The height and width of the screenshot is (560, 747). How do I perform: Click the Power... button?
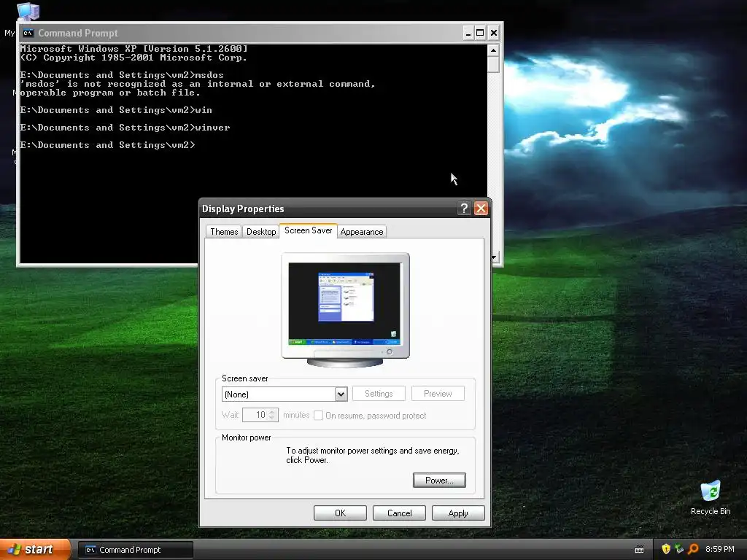coord(439,480)
